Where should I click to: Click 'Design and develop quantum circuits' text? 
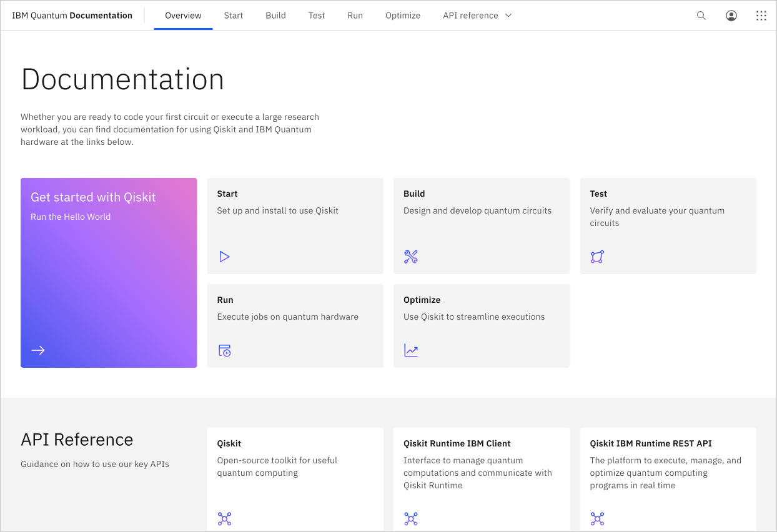coord(478,210)
